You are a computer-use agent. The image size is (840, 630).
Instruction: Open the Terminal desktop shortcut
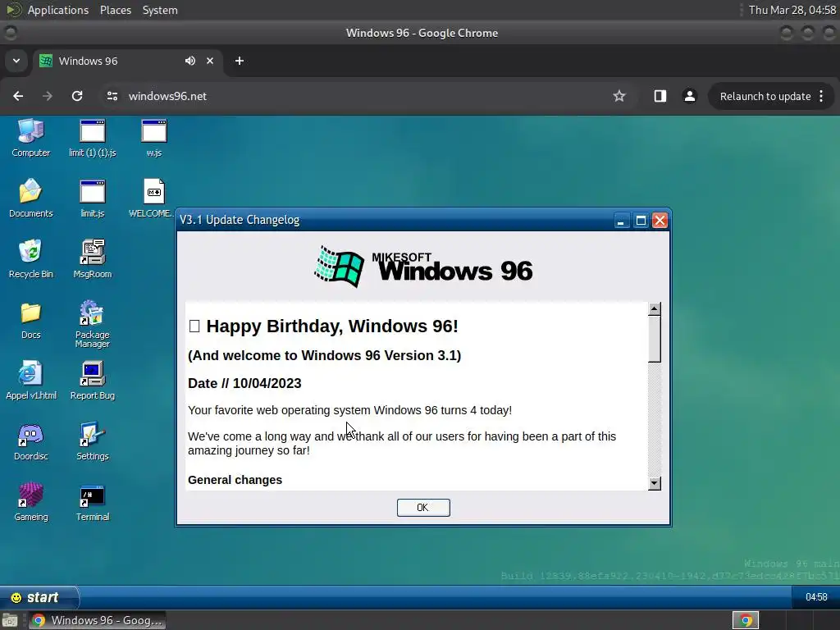click(92, 502)
